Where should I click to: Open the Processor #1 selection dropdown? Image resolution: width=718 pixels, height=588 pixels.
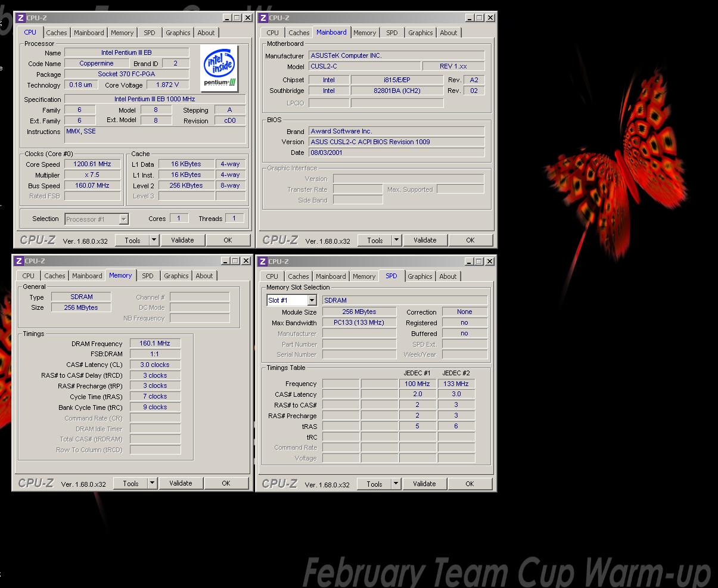click(x=123, y=219)
